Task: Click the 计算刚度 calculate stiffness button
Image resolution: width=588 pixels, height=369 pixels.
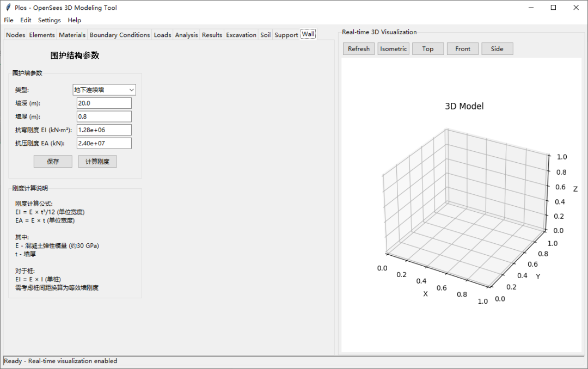Action: pyautogui.click(x=97, y=162)
